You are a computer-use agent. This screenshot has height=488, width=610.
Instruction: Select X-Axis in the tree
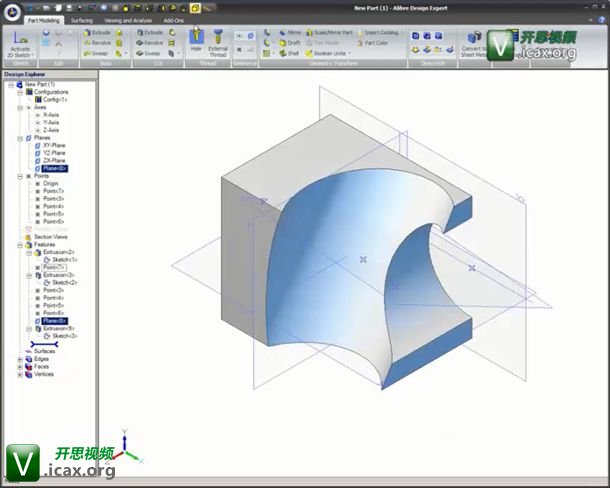51,115
